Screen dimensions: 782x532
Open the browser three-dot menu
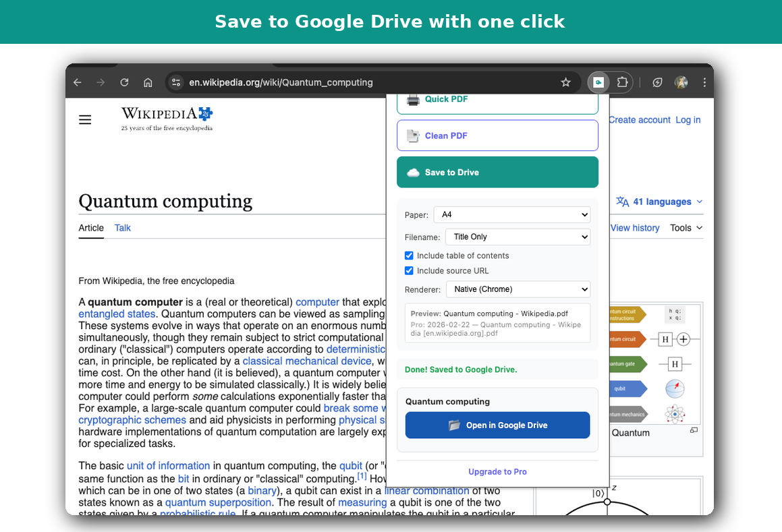coord(704,82)
